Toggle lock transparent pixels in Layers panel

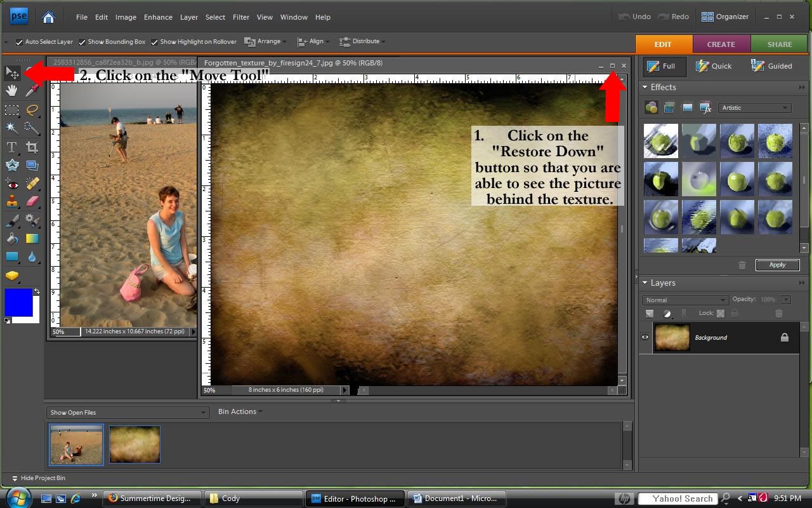point(721,313)
